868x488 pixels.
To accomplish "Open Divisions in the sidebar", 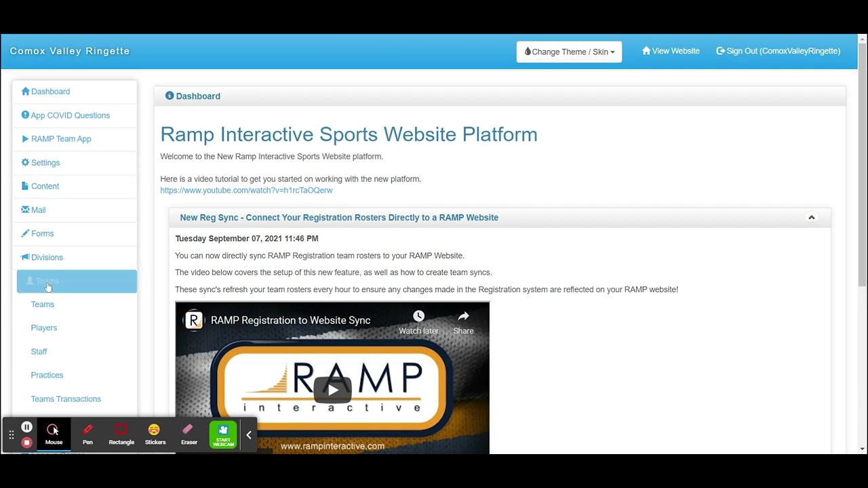I will [42, 258].
